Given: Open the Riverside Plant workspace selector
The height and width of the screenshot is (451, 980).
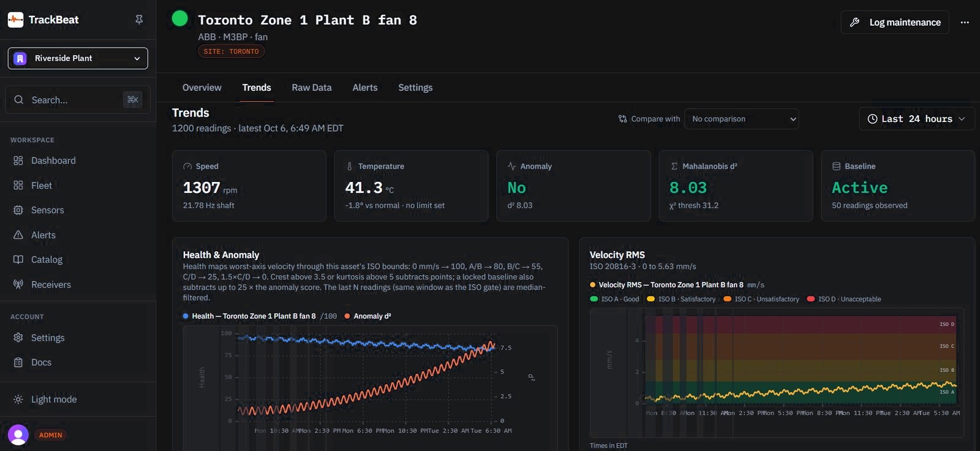Looking at the screenshot, I should pos(78,58).
